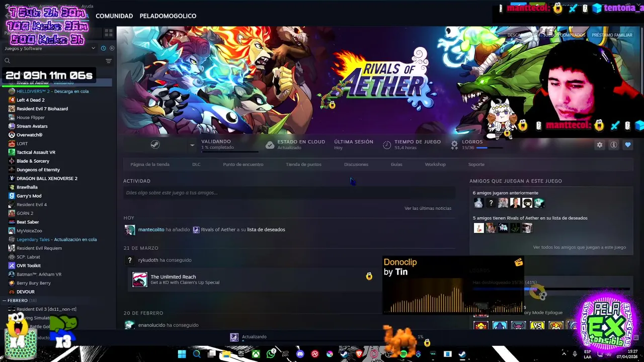This screenshot has height=362, width=644.
Task: Click the Beat Saber icon
Action: [x=12, y=222]
